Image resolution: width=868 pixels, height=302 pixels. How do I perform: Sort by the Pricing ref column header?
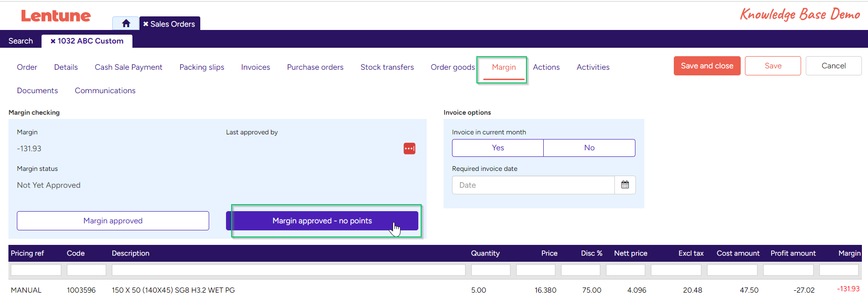[x=27, y=253]
